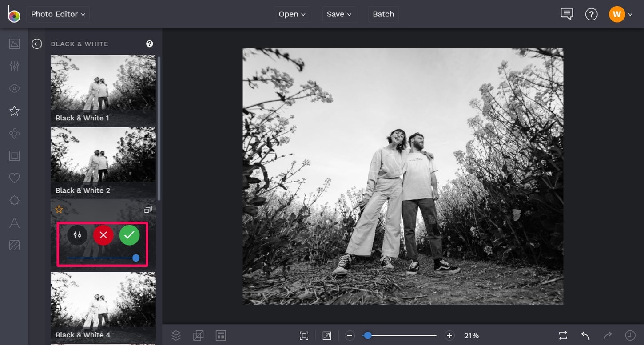Screen dimensions: 644x345
Task: Open the Photo Editor dropdown
Action: pos(58,14)
